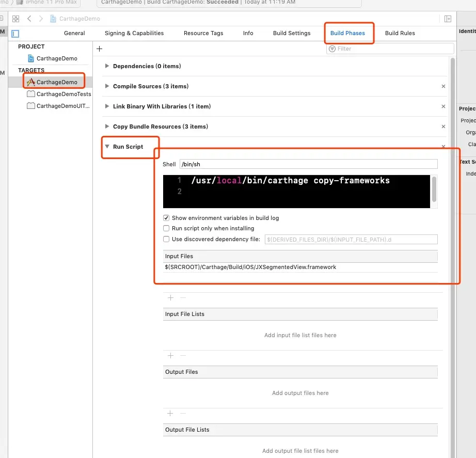Click the Build Phases pane vertical scrollbar
The height and width of the screenshot is (458, 476).
coord(452,258)
